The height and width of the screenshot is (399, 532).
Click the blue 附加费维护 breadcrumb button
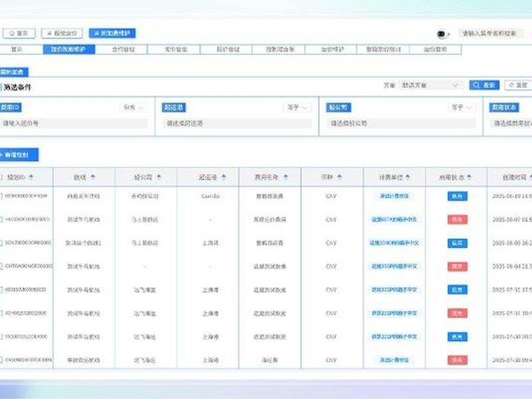pyautogui.click(x=112, y=33)
